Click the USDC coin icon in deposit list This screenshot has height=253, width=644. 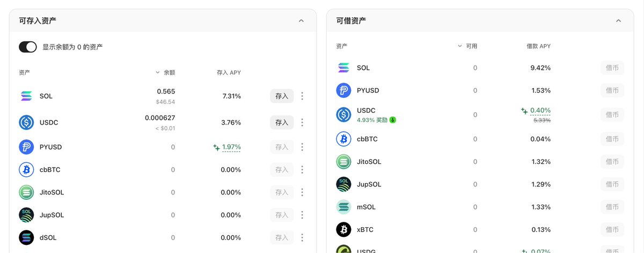[x=26, y=122]
